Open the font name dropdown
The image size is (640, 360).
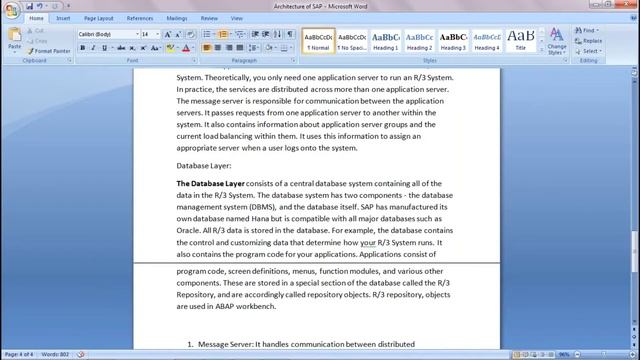tap(138, 34)
